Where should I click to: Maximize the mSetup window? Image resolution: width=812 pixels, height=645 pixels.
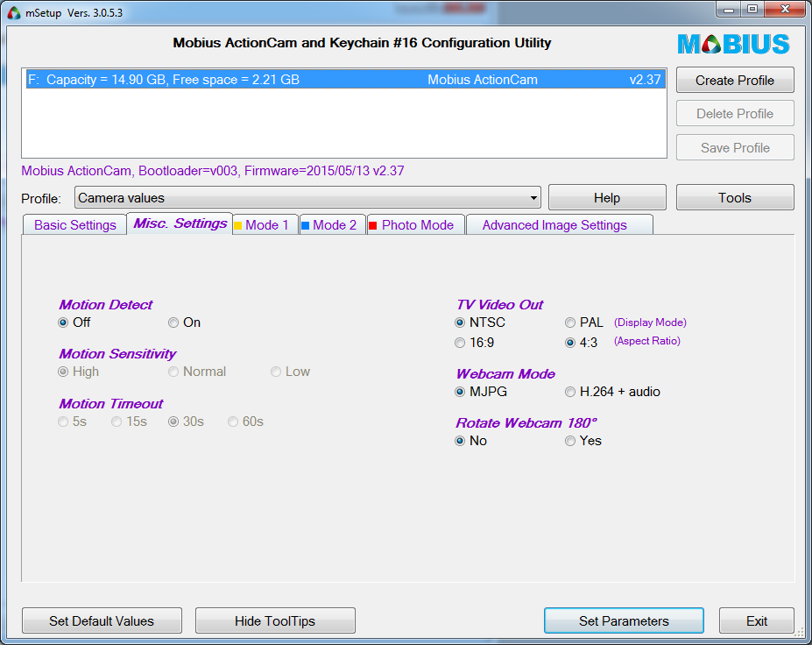(752, 10)
